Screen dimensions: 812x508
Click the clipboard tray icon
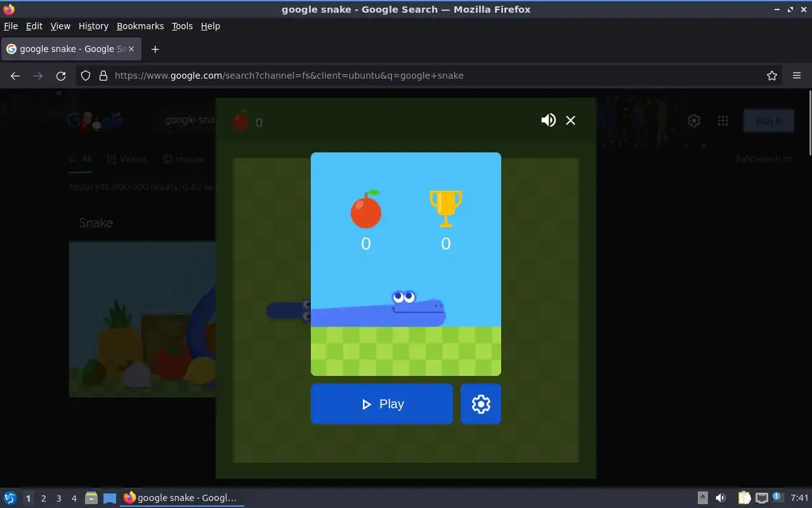tap(744, 498)
